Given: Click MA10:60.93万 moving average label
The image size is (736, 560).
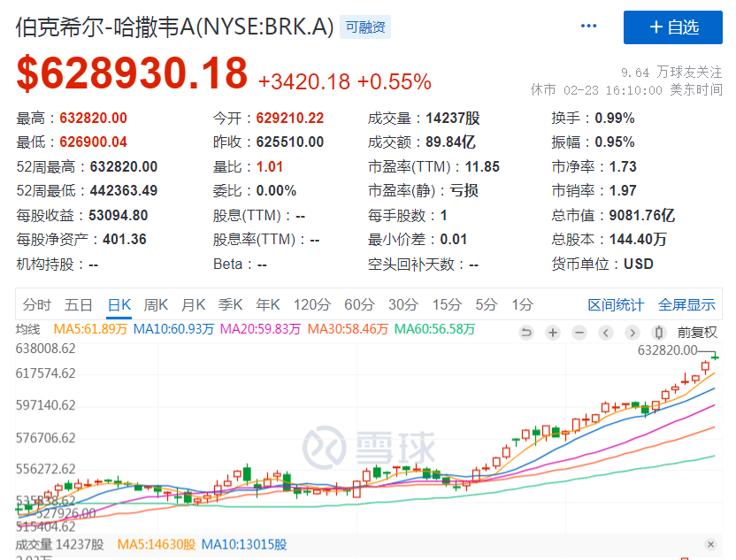Looking at the screenshot, I should point(173,329).
